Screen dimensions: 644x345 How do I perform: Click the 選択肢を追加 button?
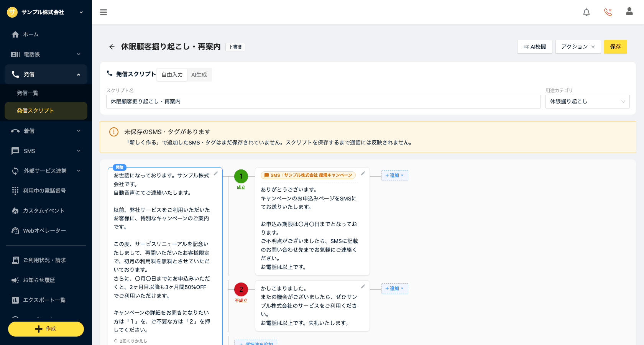coord(256,343)
